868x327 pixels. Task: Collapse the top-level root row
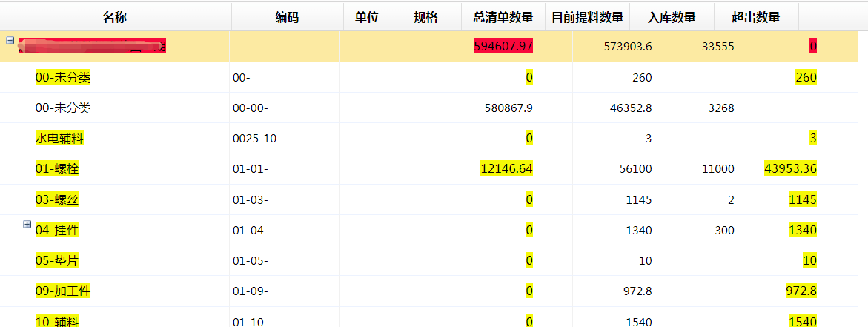click(10, 42)
